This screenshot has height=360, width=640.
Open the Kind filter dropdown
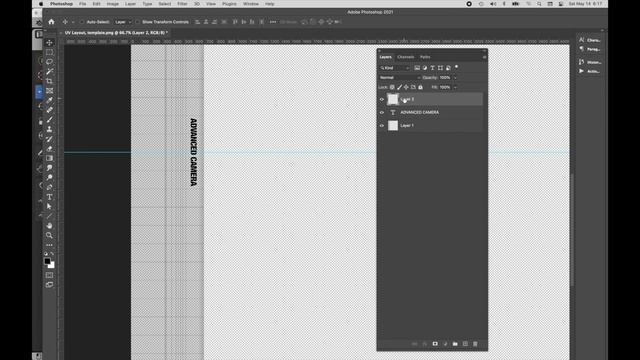395,68
